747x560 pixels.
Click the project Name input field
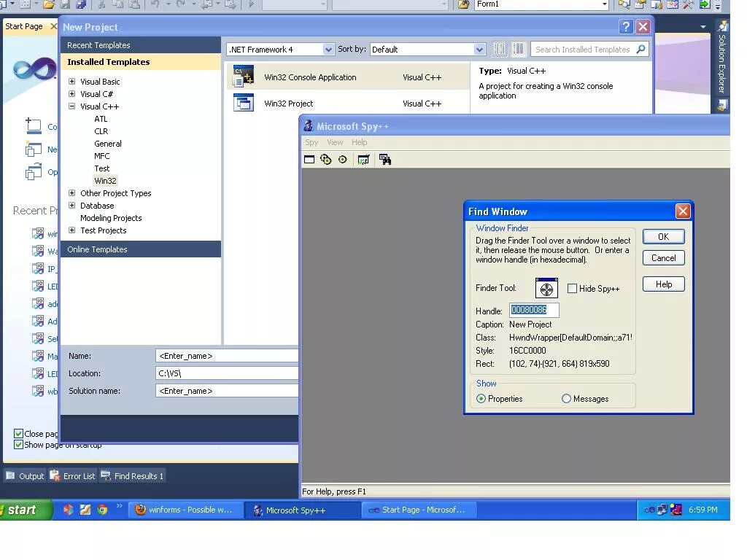[227, 356]
